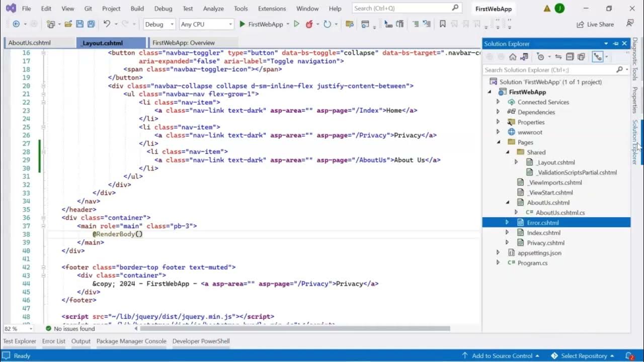Open the File menu

[x=27, y=9]
